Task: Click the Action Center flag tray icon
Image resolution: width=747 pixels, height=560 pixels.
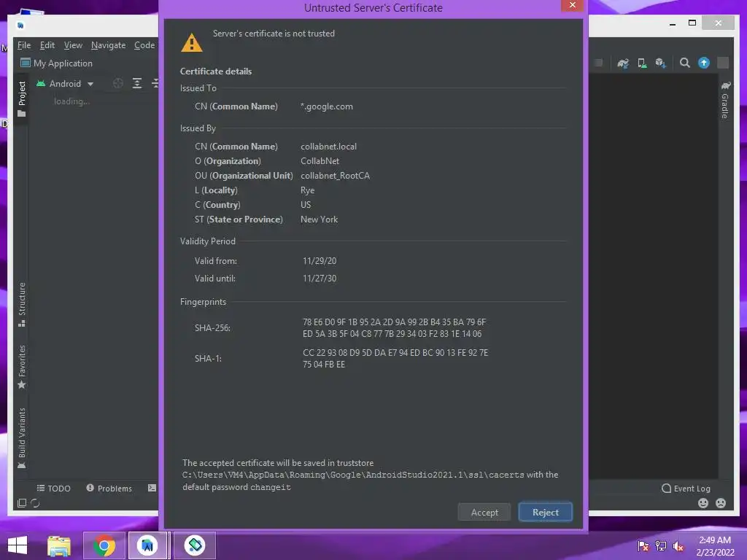Action: point(643,546)
